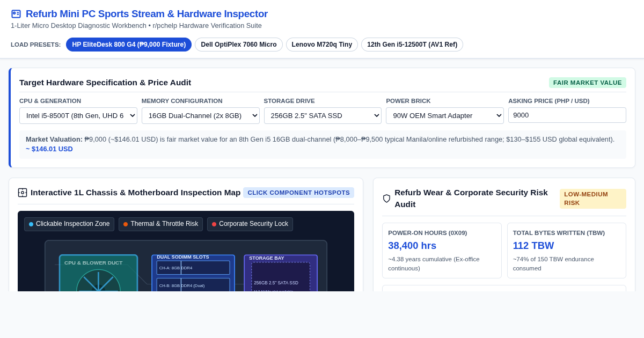Click the 'Market Valuation:' label

[54, 139]
